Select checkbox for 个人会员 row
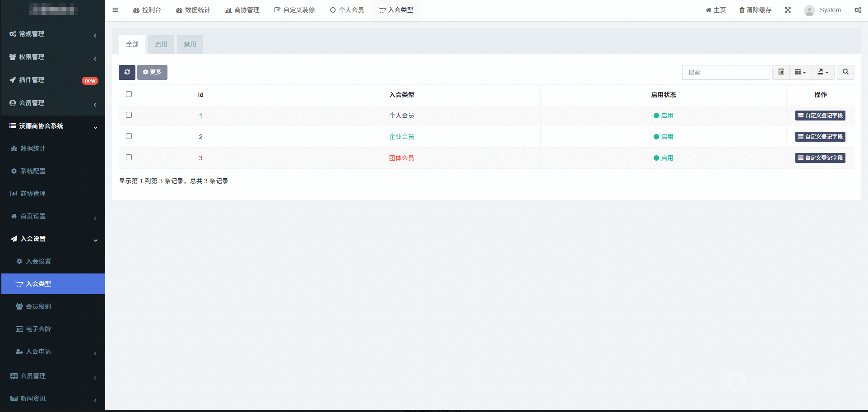Viewport: 868px width, 412px height. click(x=129, y=115)
